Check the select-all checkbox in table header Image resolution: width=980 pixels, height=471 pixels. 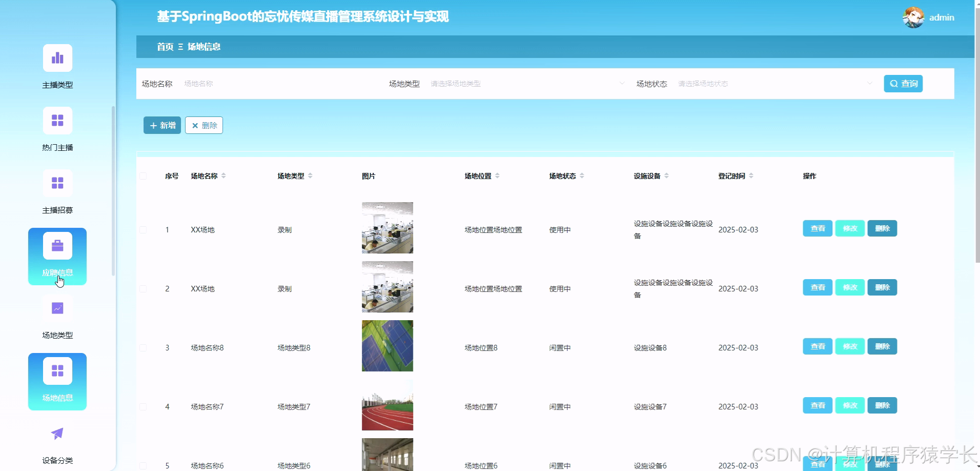[144, 175]
